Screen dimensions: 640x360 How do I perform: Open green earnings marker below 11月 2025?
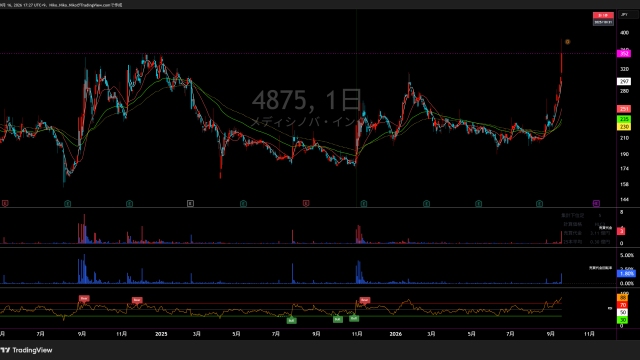coord(364,203)
